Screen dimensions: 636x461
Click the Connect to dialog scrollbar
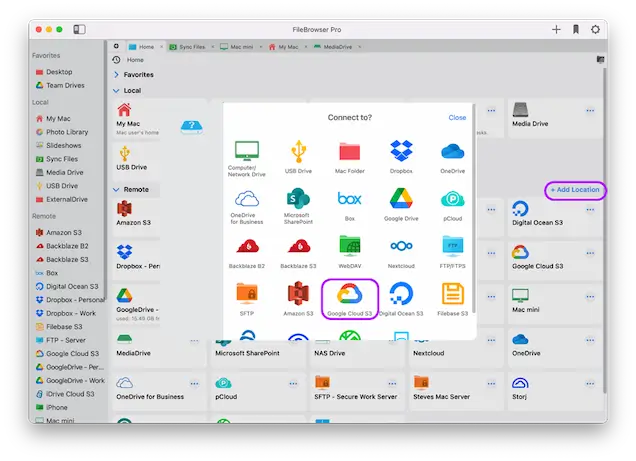(x=473, y=210)
